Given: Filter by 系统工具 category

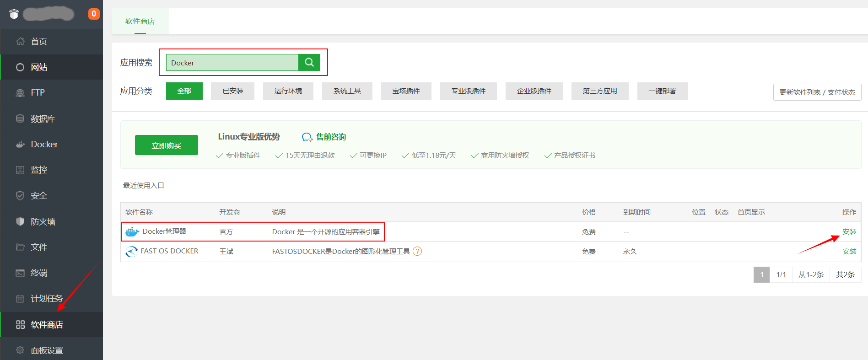Looking at the screenshot, I should (x=347, y=91).
